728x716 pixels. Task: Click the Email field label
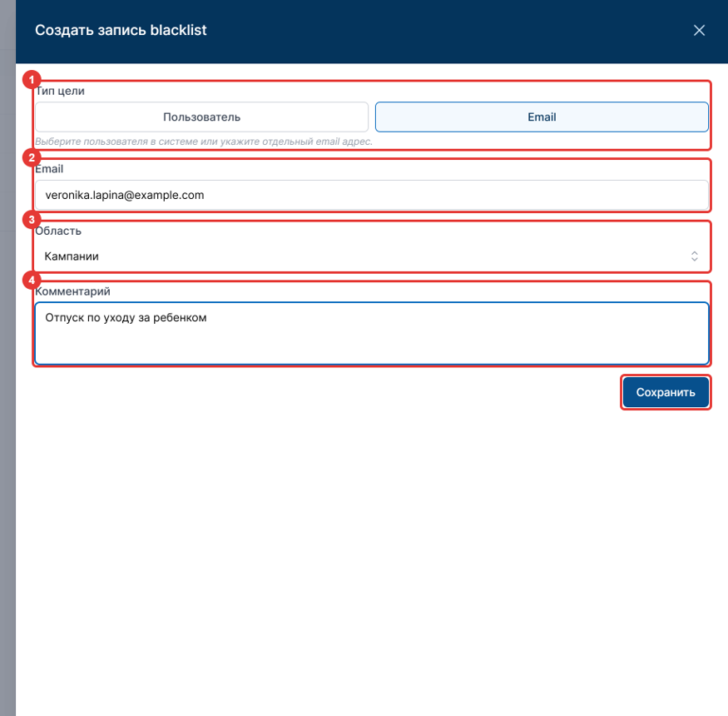tap(49, 169)
